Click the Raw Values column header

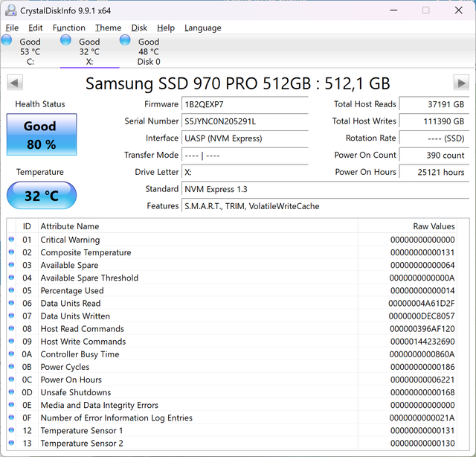(x=407, y=226)
